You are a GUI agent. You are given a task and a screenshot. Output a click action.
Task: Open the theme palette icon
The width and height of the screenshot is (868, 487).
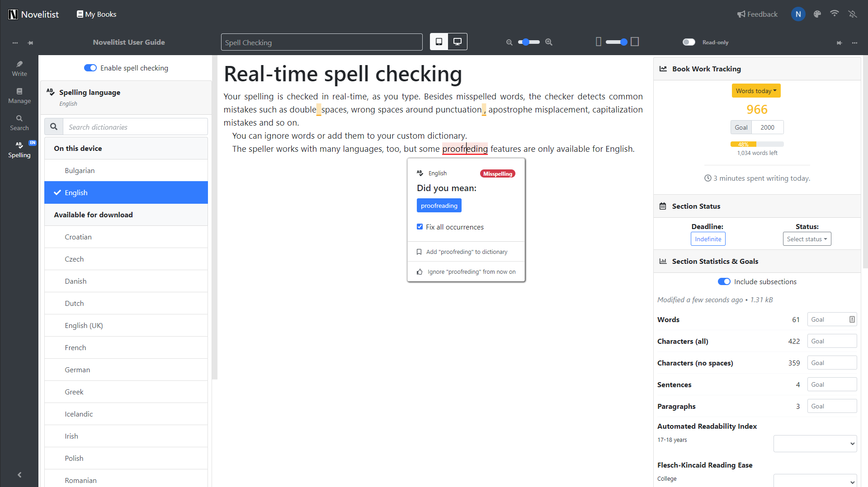click(817, 14)
